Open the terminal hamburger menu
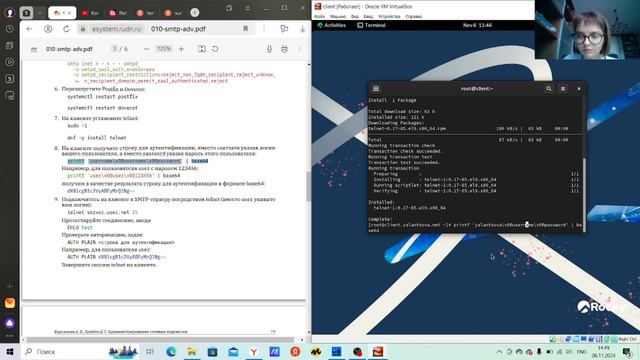This screenshot has width=640, height=360. [563, 89]
